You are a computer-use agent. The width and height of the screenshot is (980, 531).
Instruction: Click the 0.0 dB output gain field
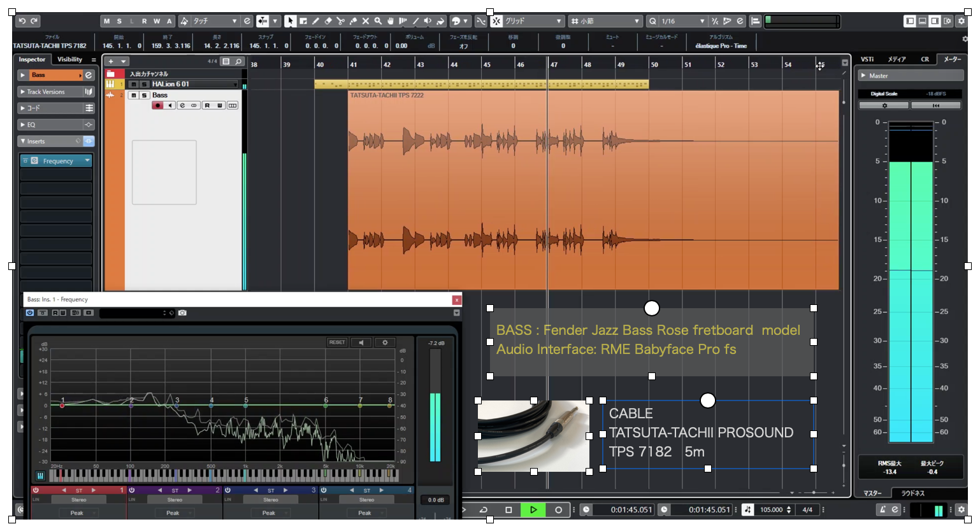(436, 500)
